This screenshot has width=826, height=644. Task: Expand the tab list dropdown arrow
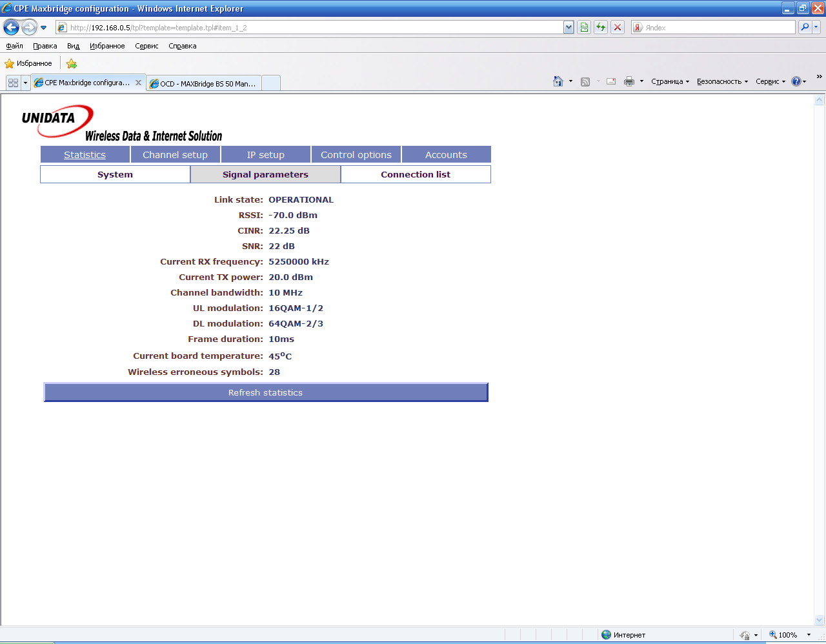pos(26,83)
